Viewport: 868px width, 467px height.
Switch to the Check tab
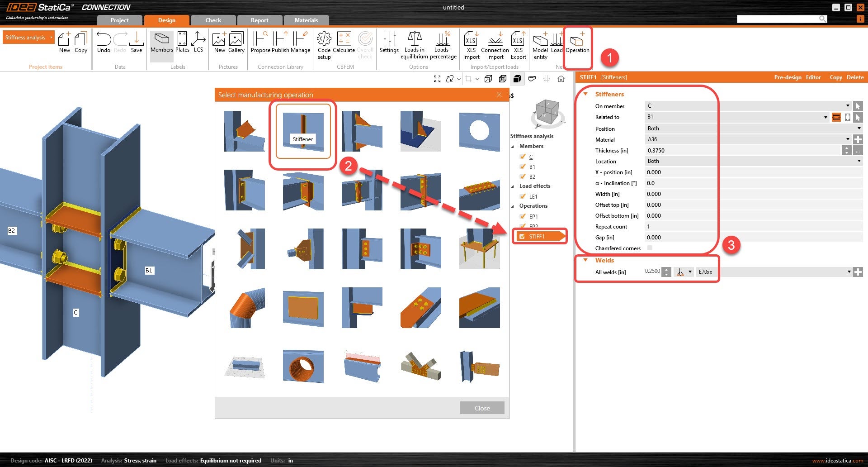(213, 20)
